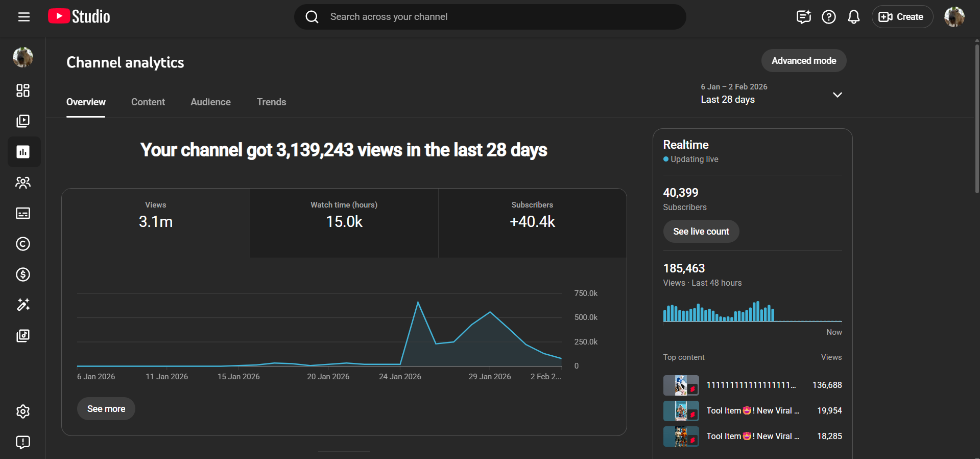This screenshot has width=980, height=459.
Task: Open the Settings gear in sidebar
Action: (x=23, y=411)
